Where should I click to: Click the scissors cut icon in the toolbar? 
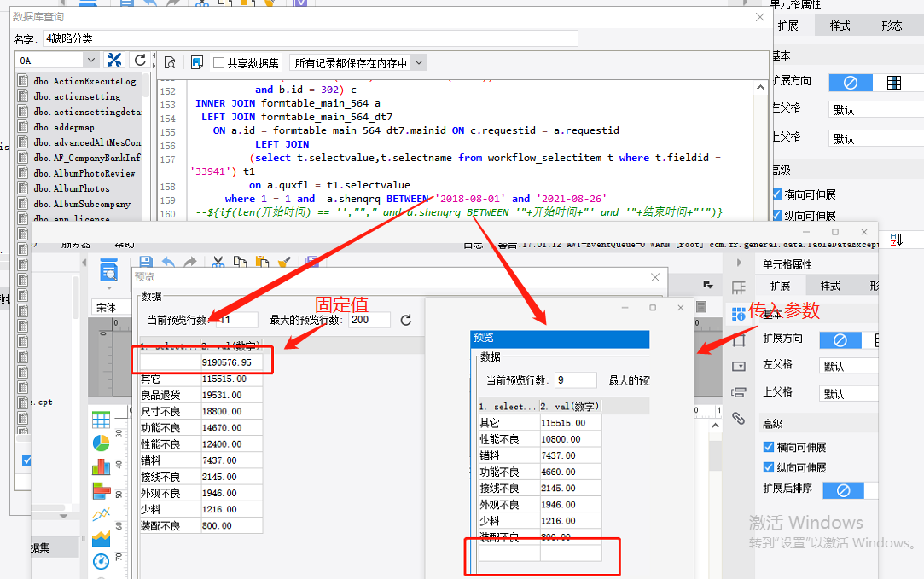click(218, 263)
